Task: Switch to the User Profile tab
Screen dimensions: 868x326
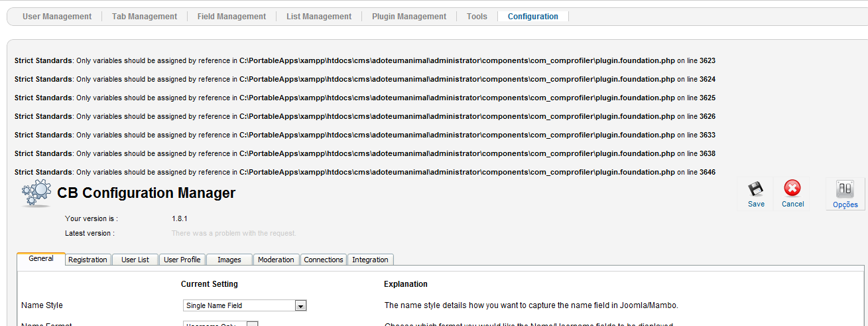Action: [182, 260]
